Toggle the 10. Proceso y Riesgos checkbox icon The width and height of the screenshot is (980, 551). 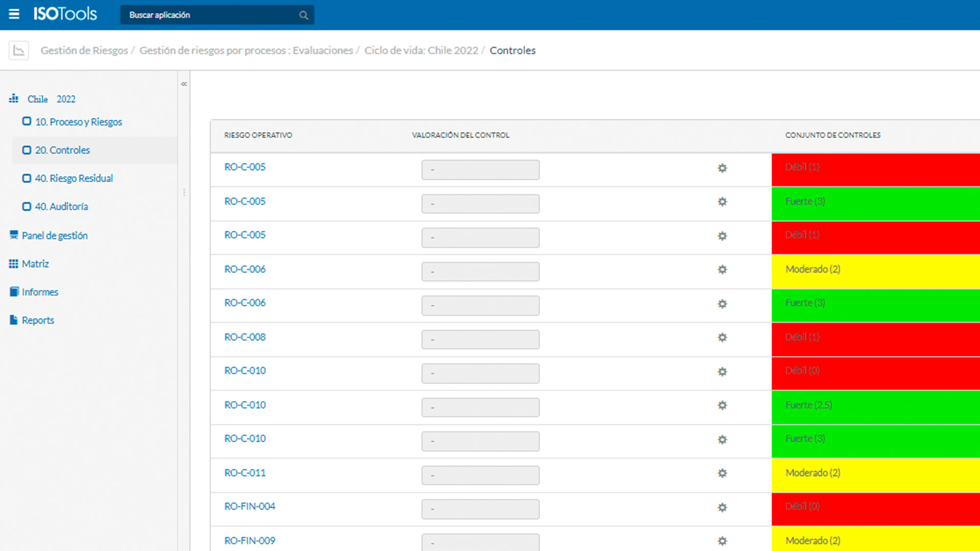(27, 121)
